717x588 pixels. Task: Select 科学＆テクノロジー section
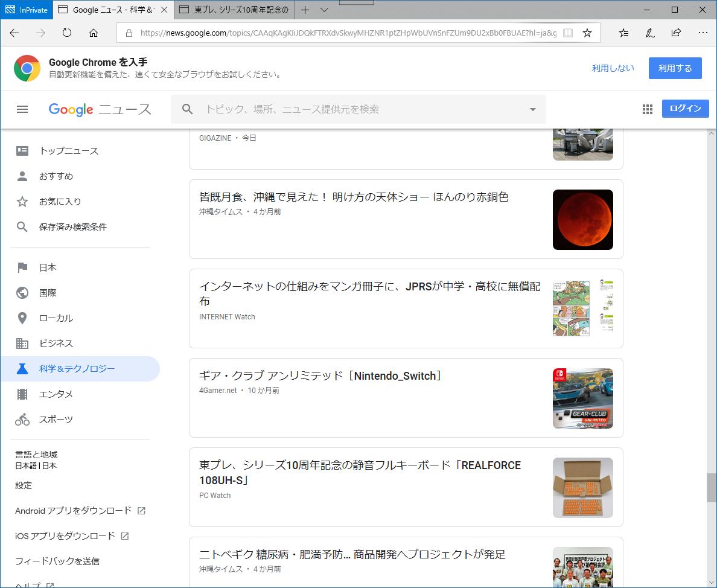click(x=80, y=368)
